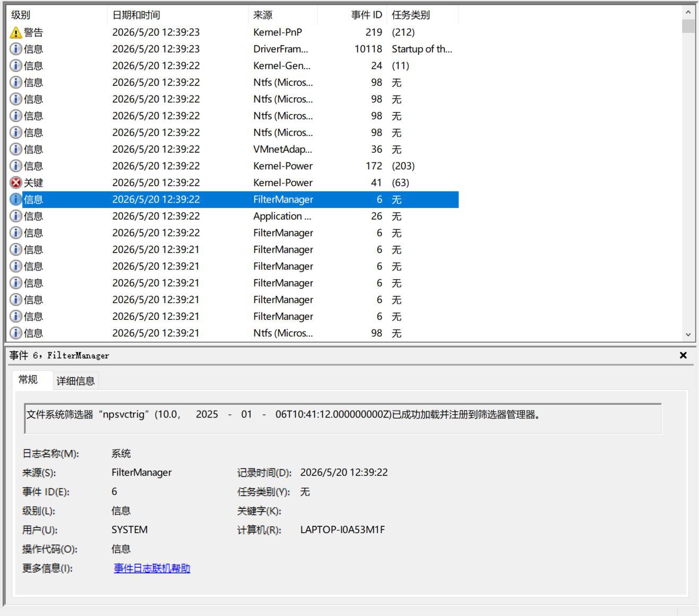Select the Kernel-PnP source cell
Image resolution: width=699 pixels, height=616 pixels.
pos(278,32)
